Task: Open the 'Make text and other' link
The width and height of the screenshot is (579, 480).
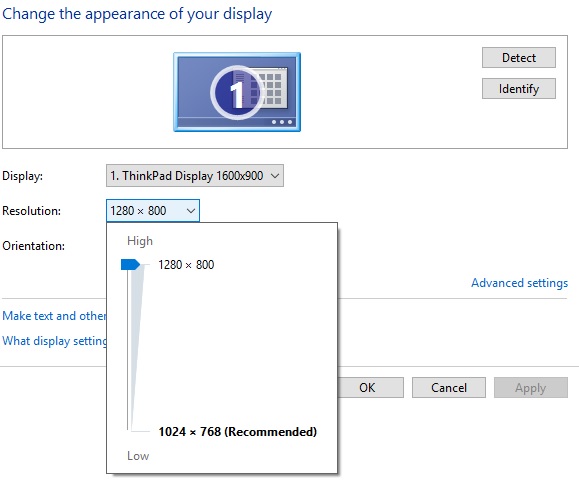Action: tap(54, 316)
